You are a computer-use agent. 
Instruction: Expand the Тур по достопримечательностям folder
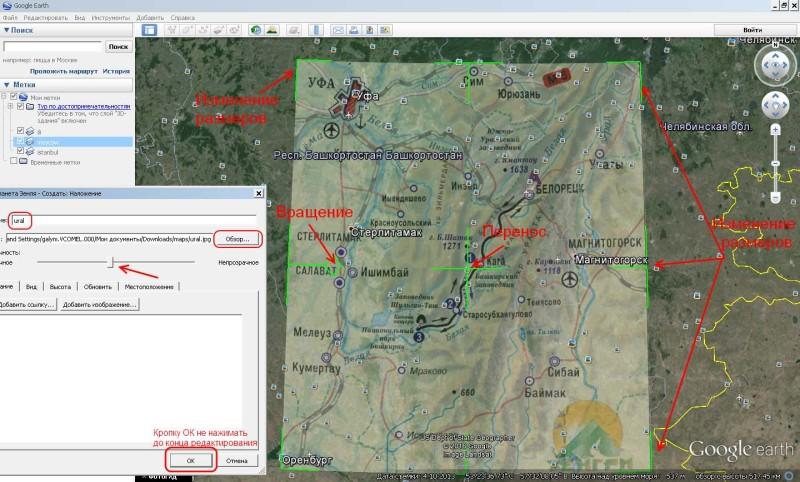pos(10,107)
